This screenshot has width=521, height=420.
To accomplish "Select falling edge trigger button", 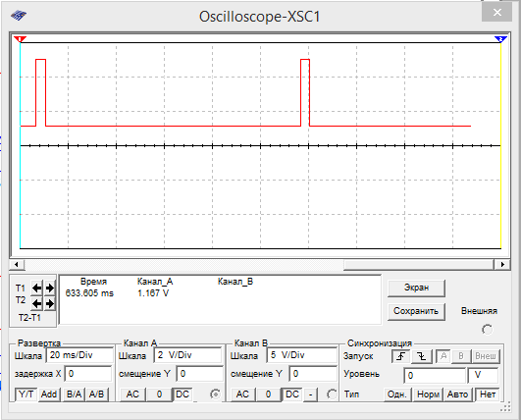I will point(422,356).
